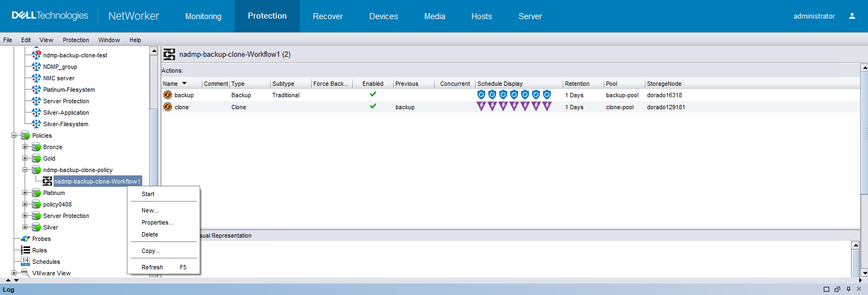The height and width of the screenshot is (295, 868).
Task: Click the Platinum-Filesystem group icon
Action: click(36, 89)
